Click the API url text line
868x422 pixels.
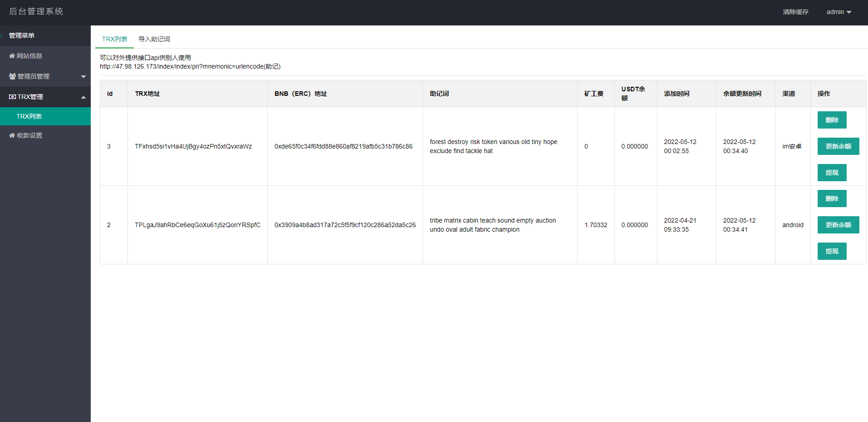tap(190, 66)
